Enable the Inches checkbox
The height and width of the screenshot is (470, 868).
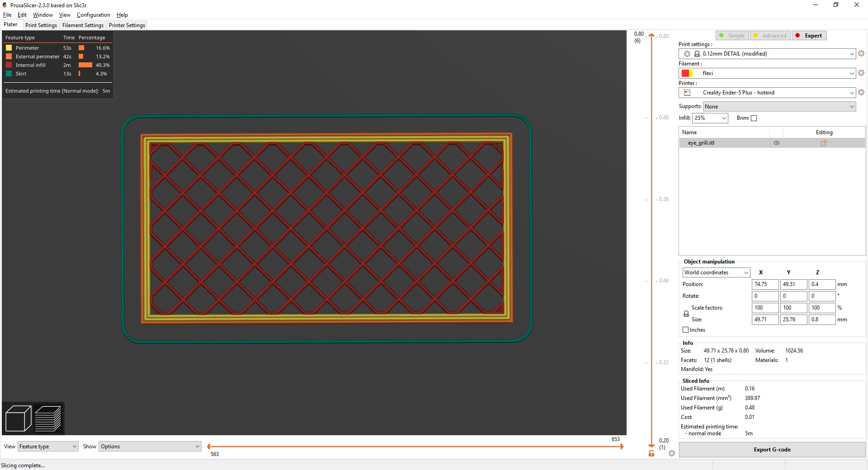pyautogui.click(x=686, y=330)
